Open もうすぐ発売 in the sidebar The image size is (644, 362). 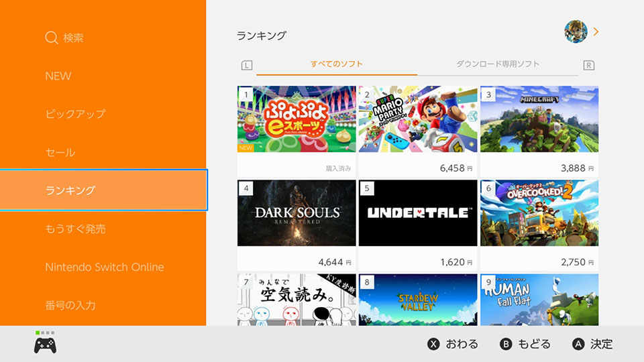[76, 229]
